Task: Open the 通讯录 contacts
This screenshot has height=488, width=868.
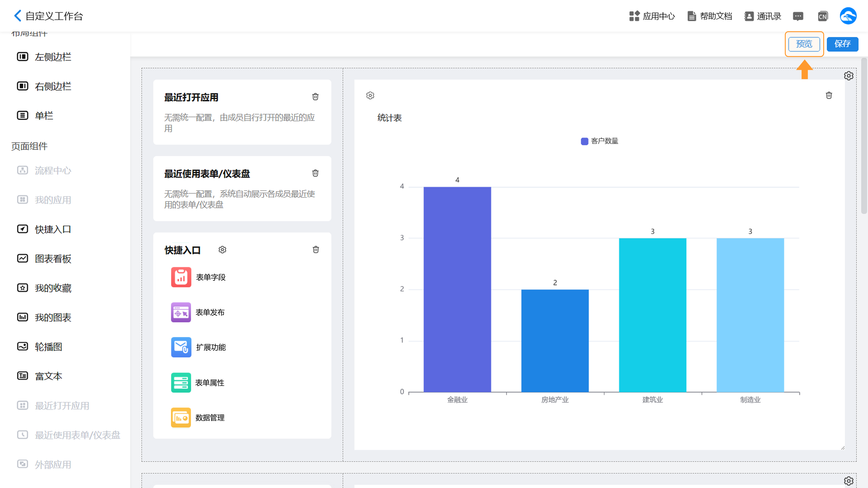Action: (x=763, y=16)
